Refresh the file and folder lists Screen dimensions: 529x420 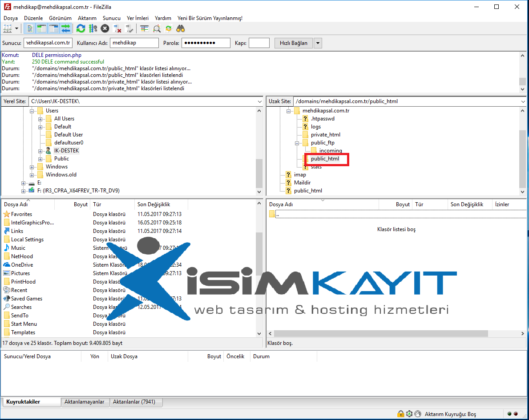click(81, 28)
